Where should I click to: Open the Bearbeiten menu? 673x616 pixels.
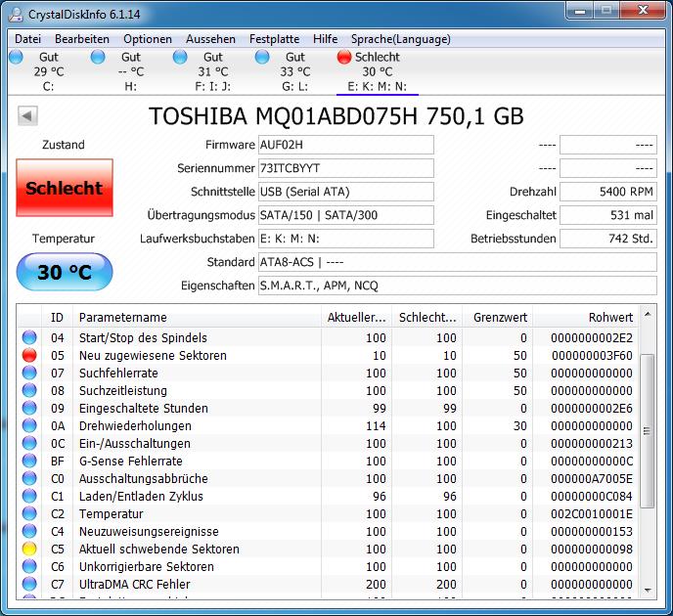pos(82,39)
